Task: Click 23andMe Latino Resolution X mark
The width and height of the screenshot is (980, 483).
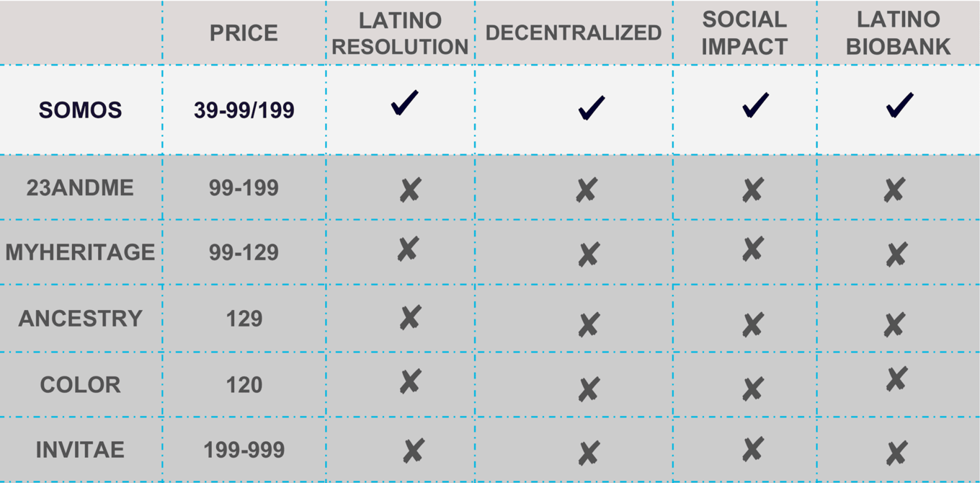Action: click(410, 190)
